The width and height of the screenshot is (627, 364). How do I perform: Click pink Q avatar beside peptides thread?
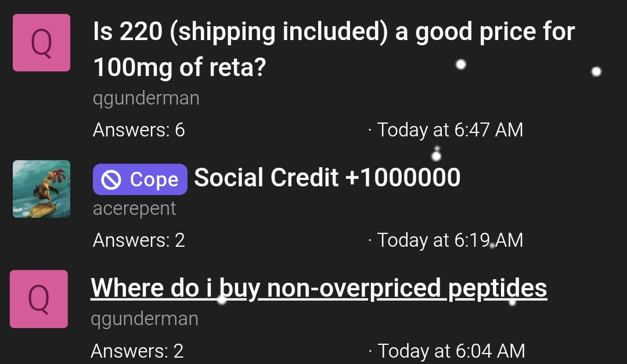tap(39, 299)
